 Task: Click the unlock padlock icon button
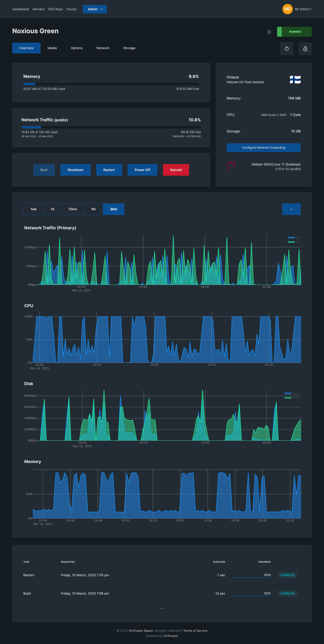[x=305, y=48]
